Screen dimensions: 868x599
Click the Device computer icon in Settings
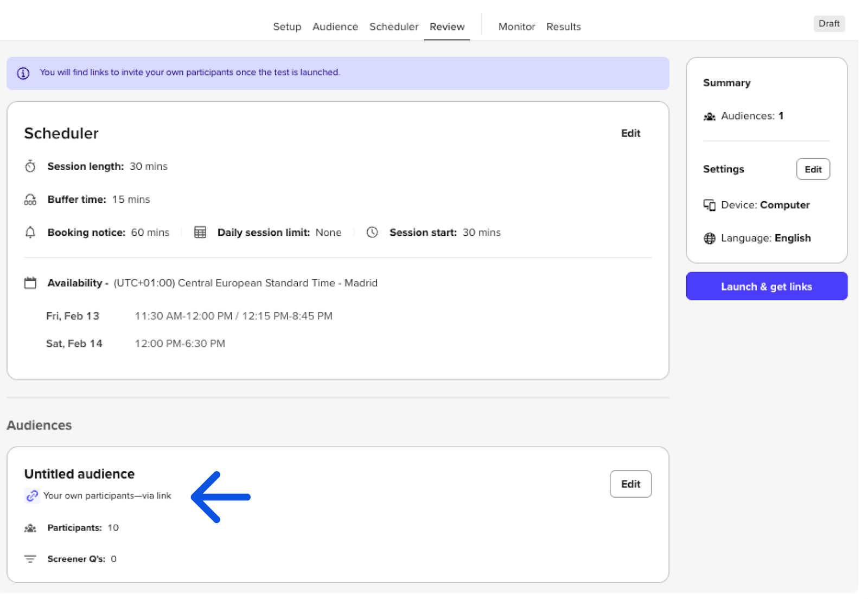709,205
